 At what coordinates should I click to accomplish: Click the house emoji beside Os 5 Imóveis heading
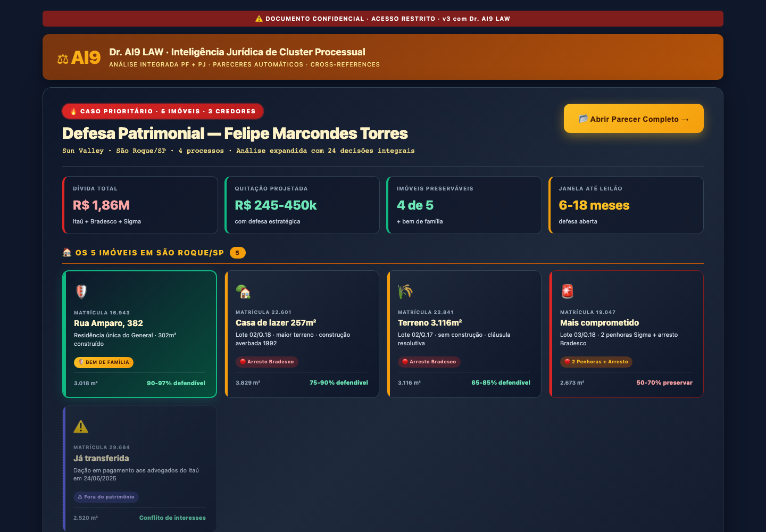pyautogui.click(x=67, y=253)
